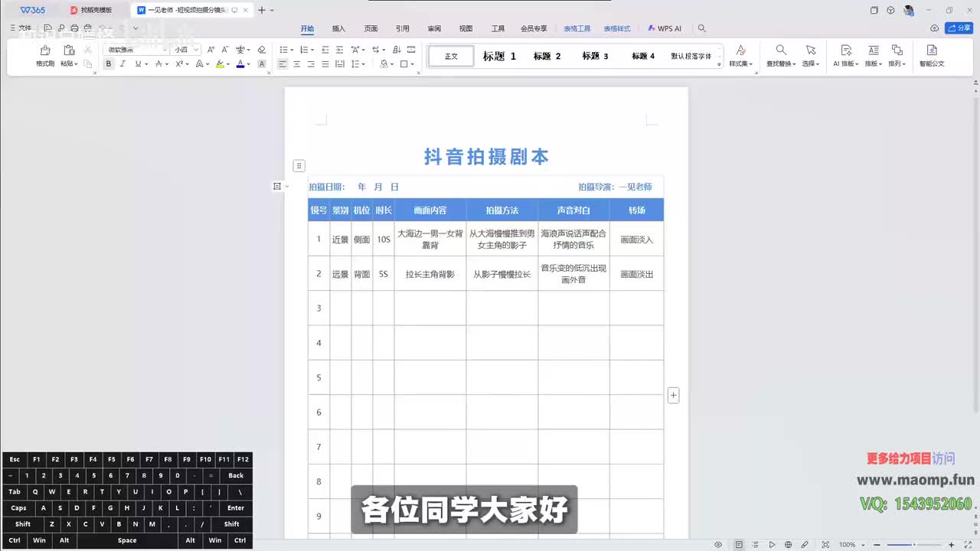
Task: Open a new tab with the plus icon
Action: 262,10
